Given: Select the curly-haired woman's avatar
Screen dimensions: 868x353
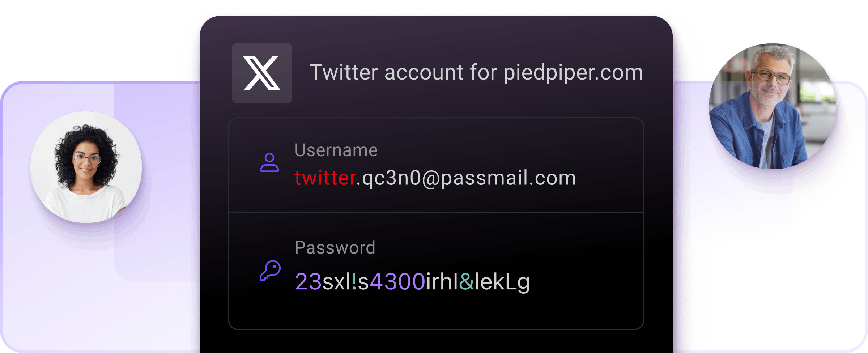Looking at the screenshot, I should (x=86, y=167).
